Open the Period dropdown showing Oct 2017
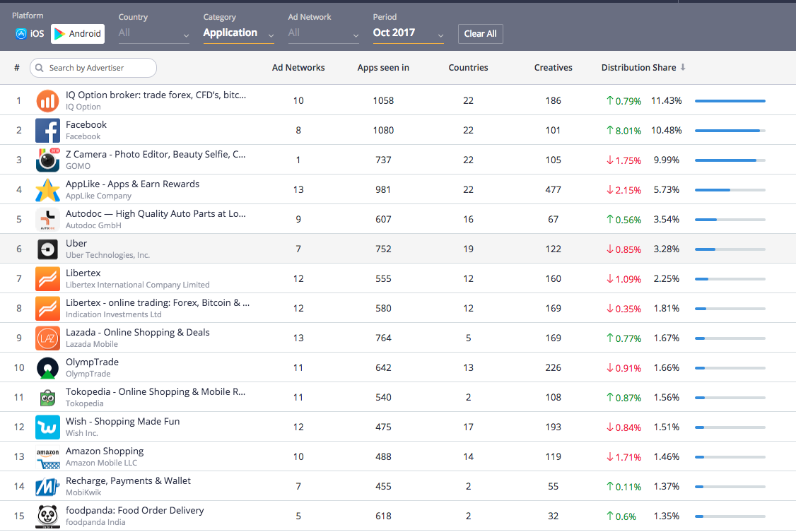 pos(408,33)
